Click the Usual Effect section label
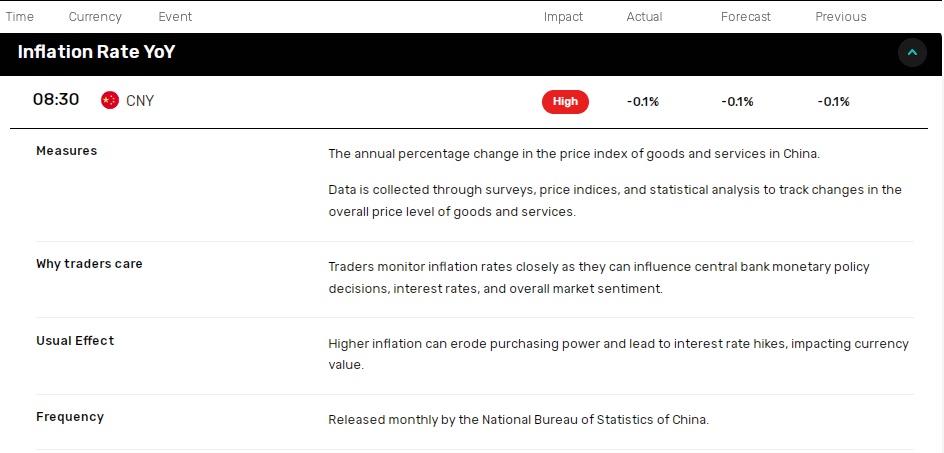Screen dimensions: 944x453 tap(75, 340)
